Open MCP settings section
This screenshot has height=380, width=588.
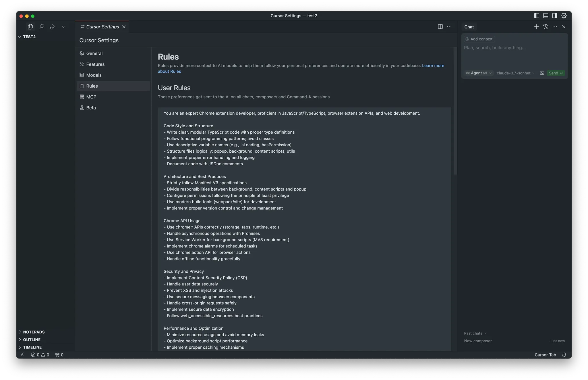coord(113,97)
